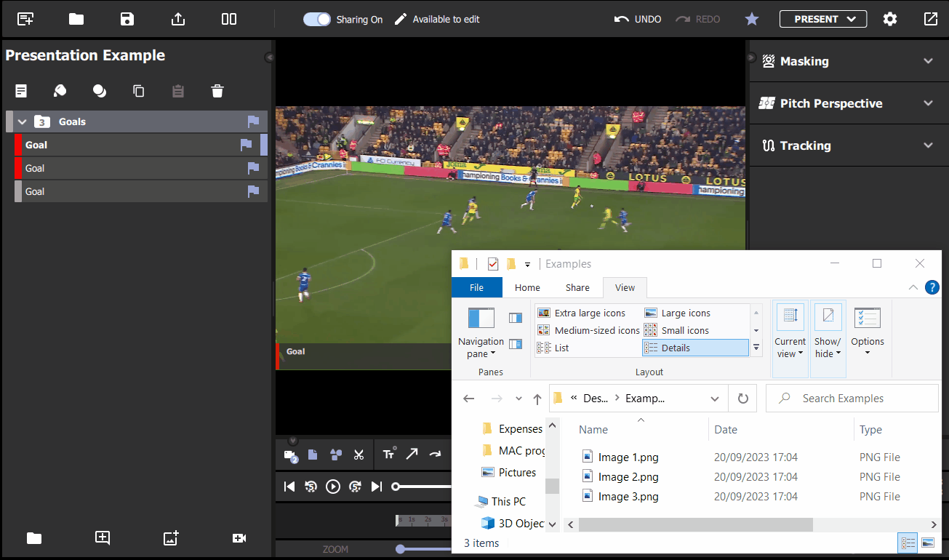The width and height of the screenshot is (949, 560).
Task: Open the PRESENT dropdown menu
Action: pyautogui.click(x=823, y=19)
